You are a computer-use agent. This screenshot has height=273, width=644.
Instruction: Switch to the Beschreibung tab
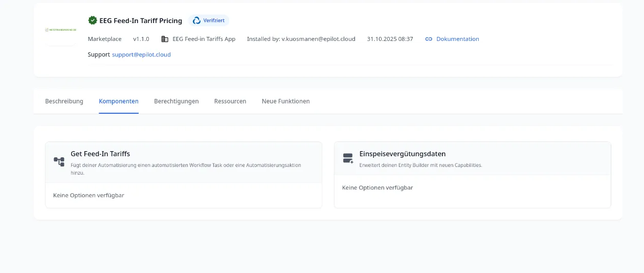coord(64,101)
